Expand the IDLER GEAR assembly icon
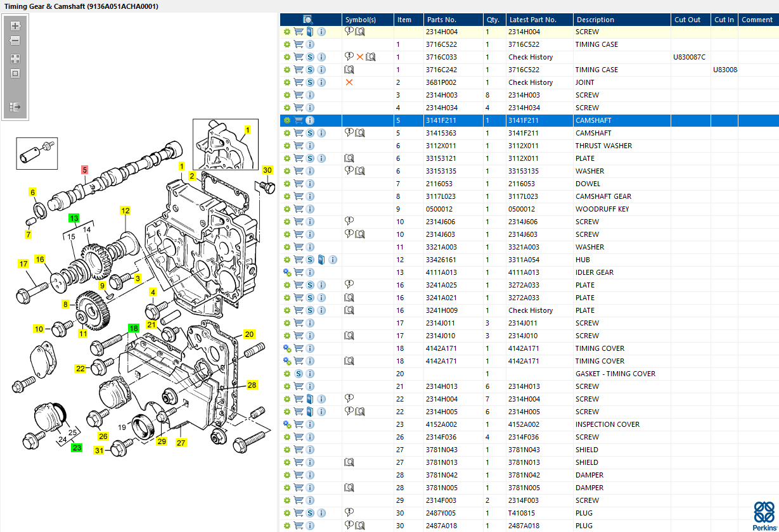Viewport: 779px width, 532px height. pyautogui.click(x=287, y=272)
